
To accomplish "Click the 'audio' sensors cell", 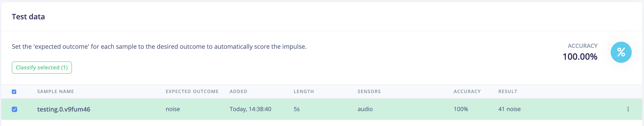I will click(365, 109).
